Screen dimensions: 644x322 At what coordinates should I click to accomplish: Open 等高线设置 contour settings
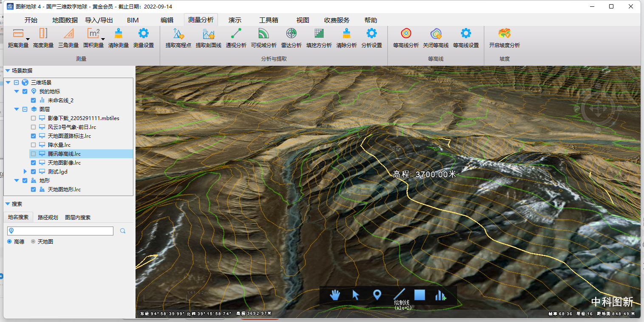coord(466,38)
